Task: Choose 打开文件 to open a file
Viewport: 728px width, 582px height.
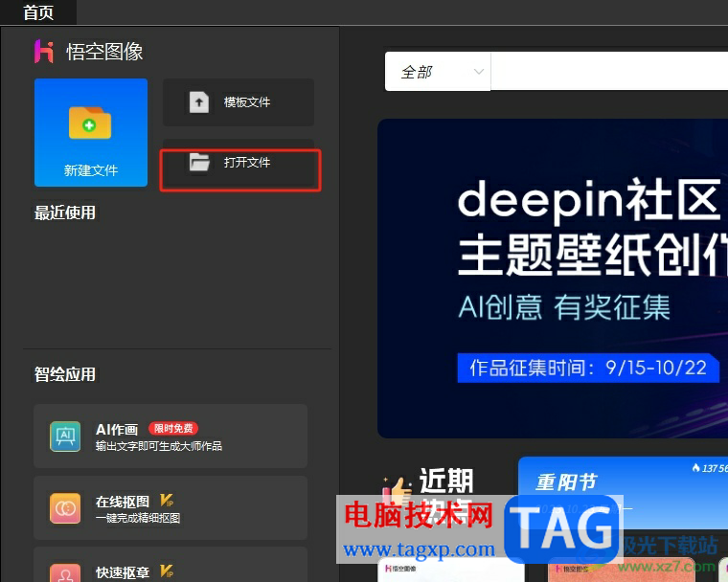Action: point(239,163)
